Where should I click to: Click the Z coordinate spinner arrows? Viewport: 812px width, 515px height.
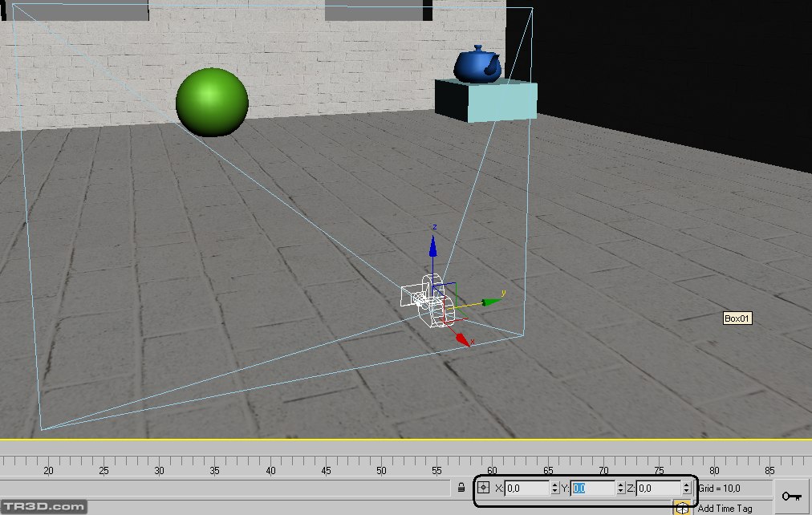pyautogui.click(x=686, y=488)
